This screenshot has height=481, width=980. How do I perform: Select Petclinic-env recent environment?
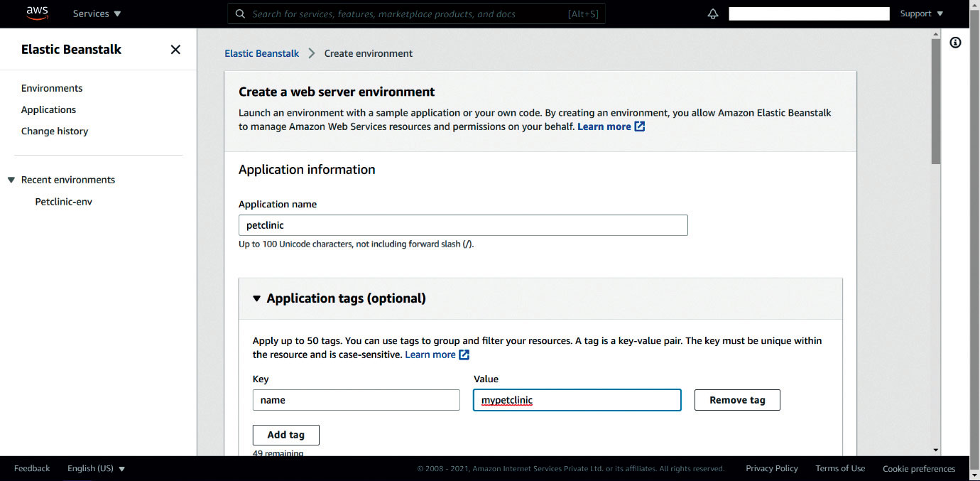tap(64, 202)
